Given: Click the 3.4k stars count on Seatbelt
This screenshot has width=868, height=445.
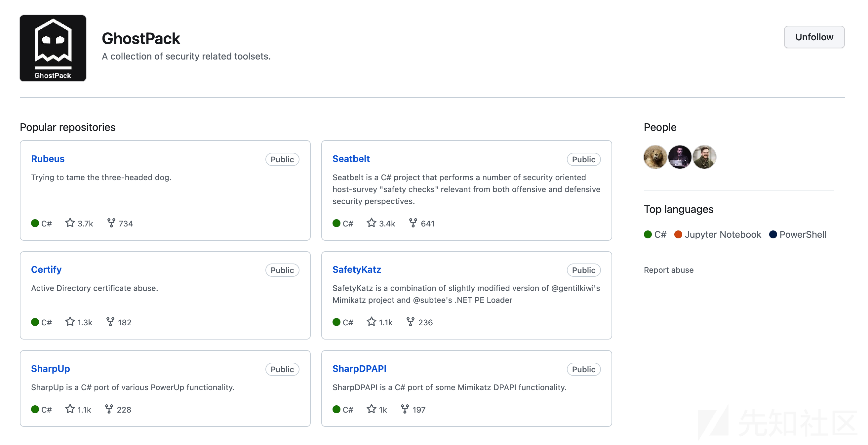Looking at the screenshot, I should [387, 223].
